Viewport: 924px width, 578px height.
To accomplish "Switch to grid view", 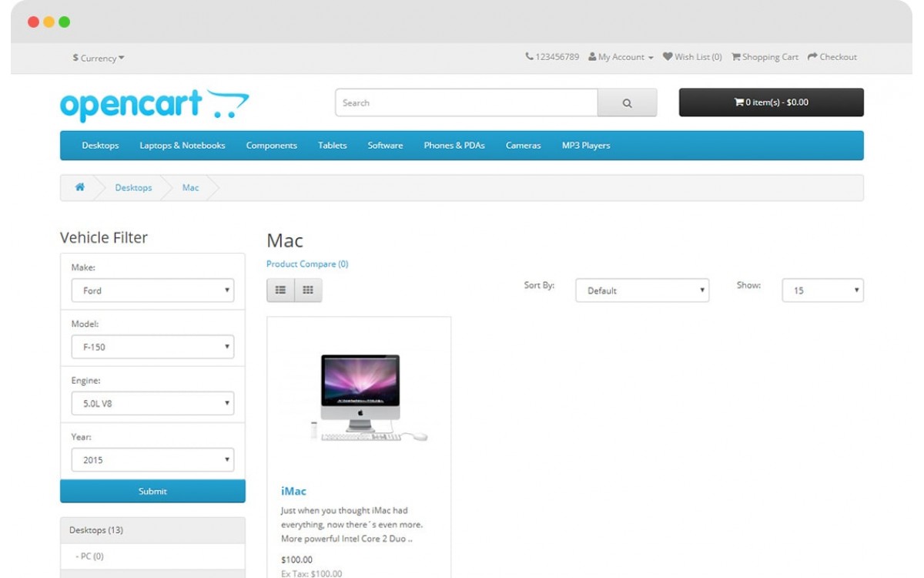I will click(308, 290).
